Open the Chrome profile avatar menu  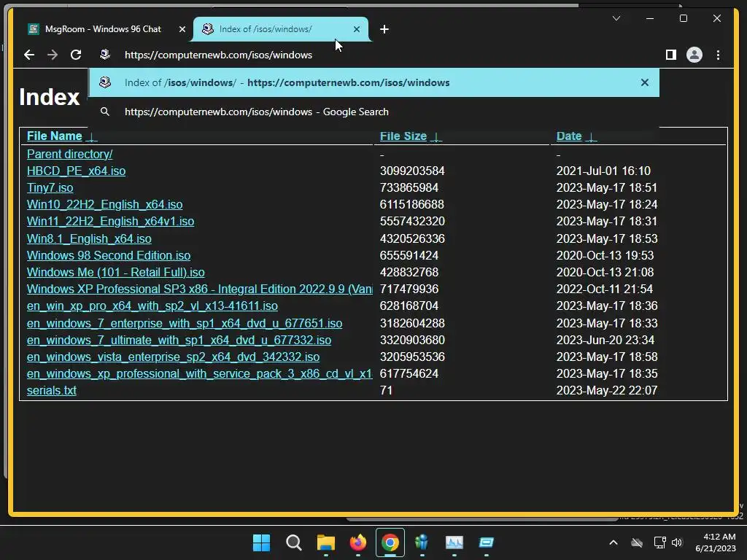(694, 55)
